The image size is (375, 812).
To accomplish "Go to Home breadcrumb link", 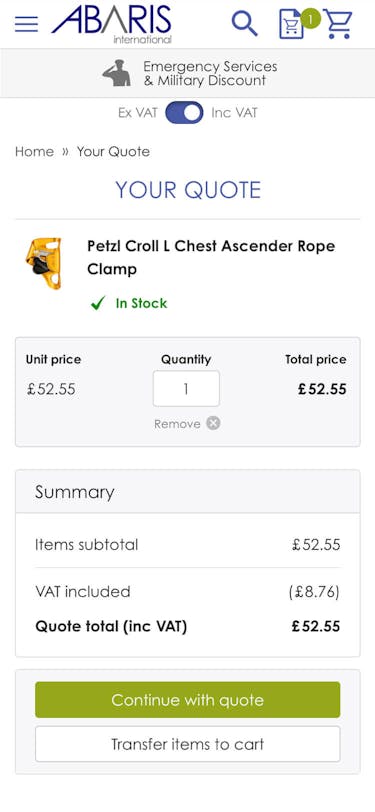I will [34, 151].
